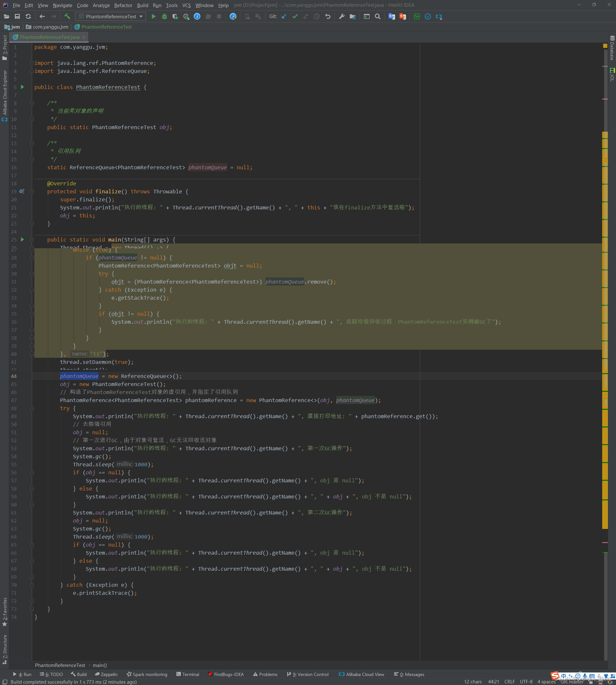Open the Problems tool window

click(x=265, y=674)
